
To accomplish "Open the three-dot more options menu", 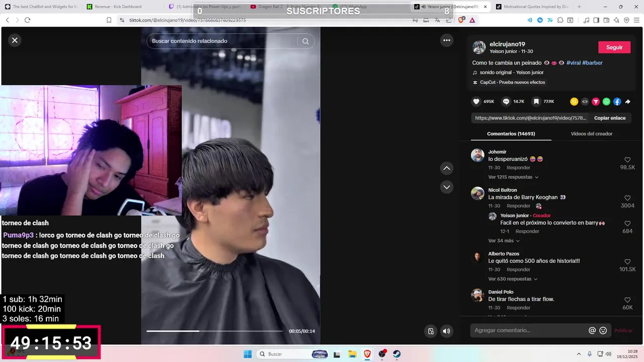I will 446,40.
